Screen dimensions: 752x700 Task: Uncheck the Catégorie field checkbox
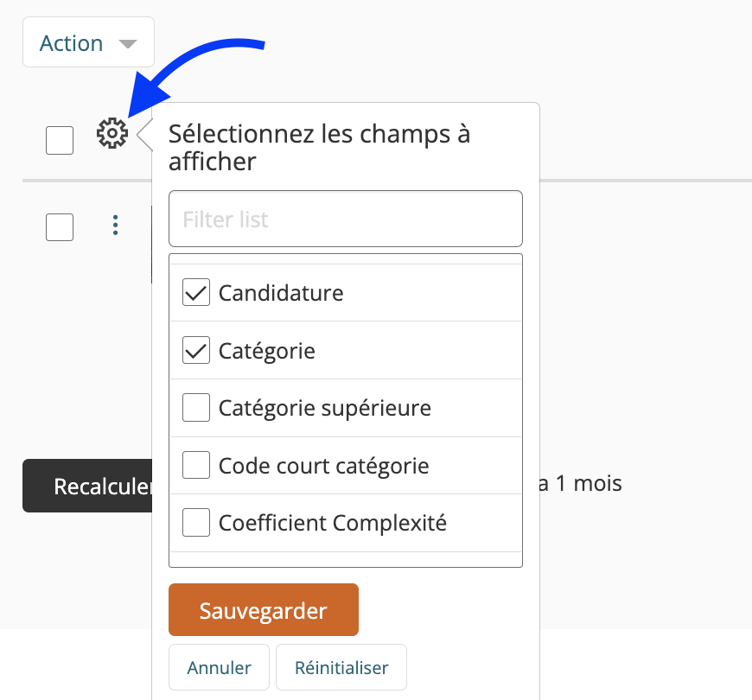196,350
